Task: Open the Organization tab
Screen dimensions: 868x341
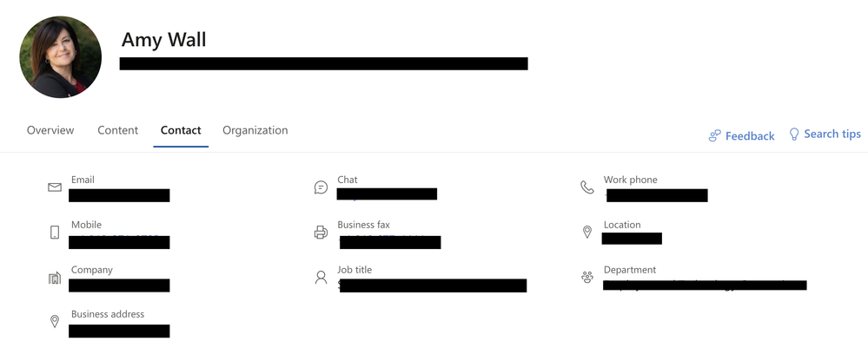Action: [255, 130]
